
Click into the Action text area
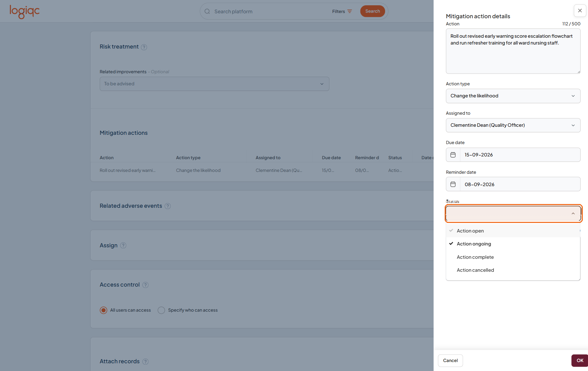click(x=513, y=51)
